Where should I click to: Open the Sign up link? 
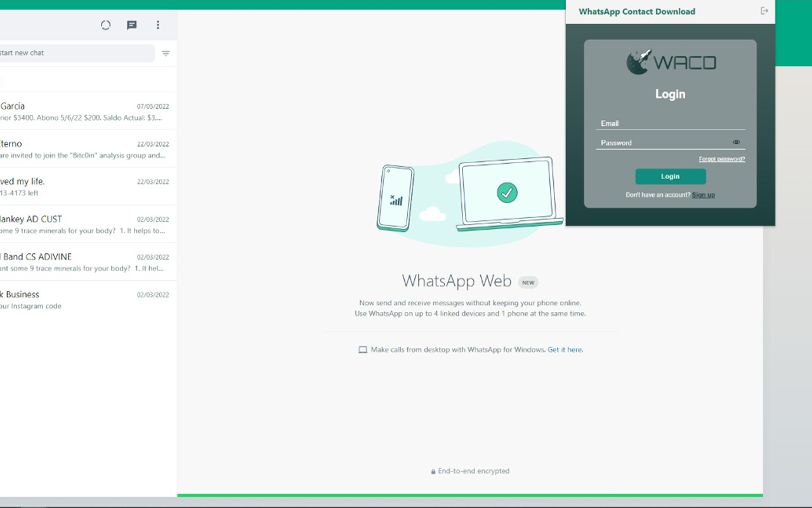[703, 195]
